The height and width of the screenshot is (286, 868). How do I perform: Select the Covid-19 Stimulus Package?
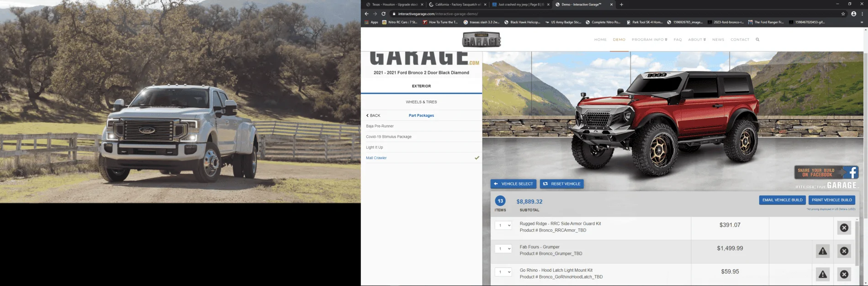tap(421, 137)
